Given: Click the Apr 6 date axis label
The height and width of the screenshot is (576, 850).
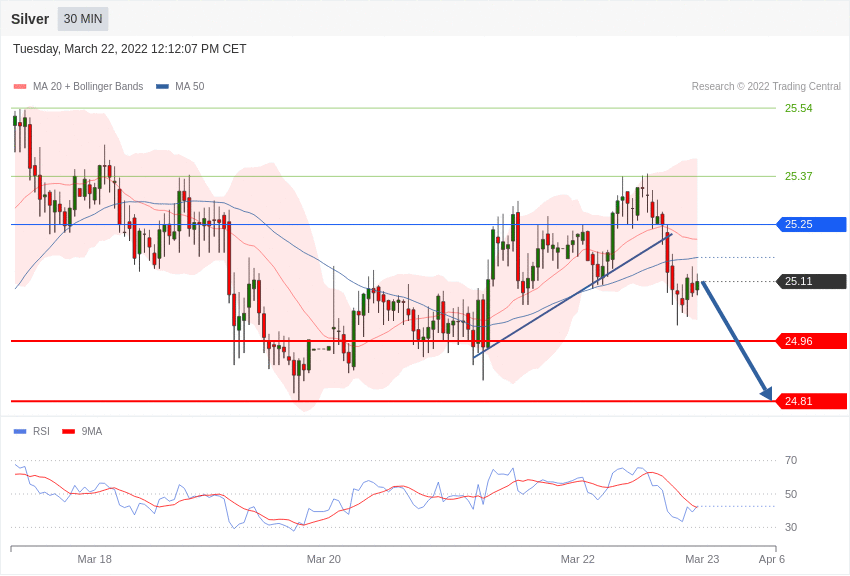Looking at the screenshot, I should click(771, 559).
